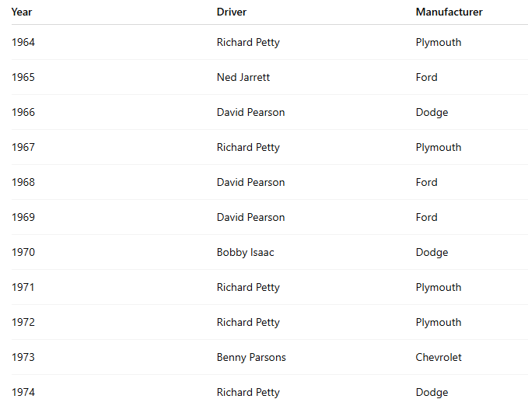The image size is (528, 420).
Task: Click the Ford cell for 1965
Action: pyautogui.click(x=427, y=78)
